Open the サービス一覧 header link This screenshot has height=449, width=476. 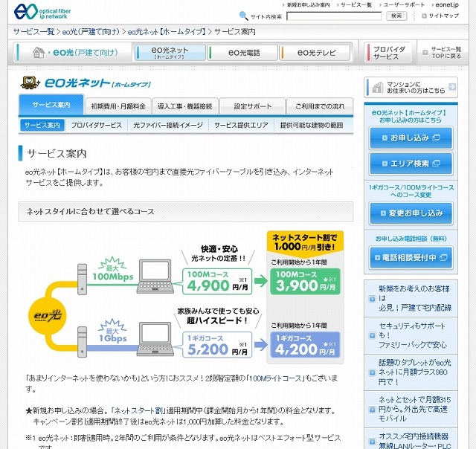point(356,5)
